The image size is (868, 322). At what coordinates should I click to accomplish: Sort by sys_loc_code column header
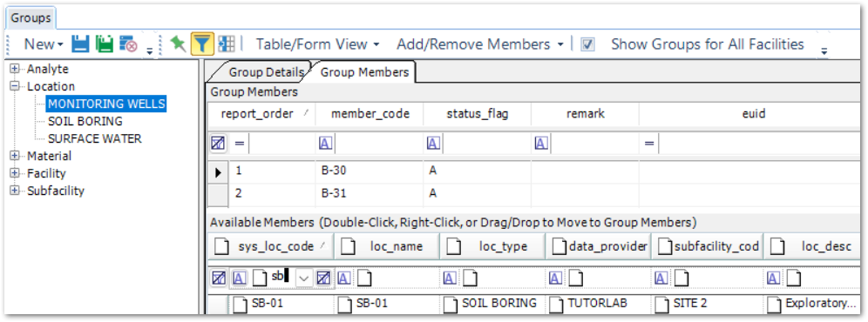pos(271,247)
